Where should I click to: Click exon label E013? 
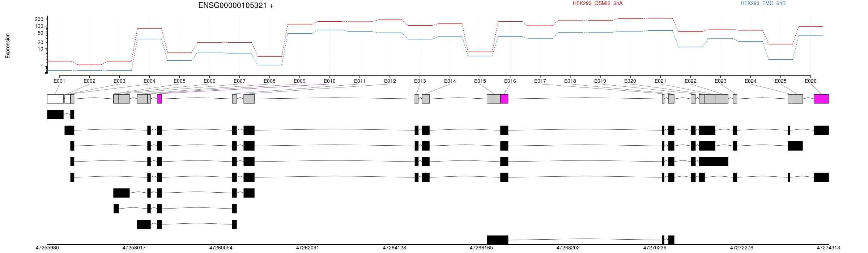pos(420,81)
